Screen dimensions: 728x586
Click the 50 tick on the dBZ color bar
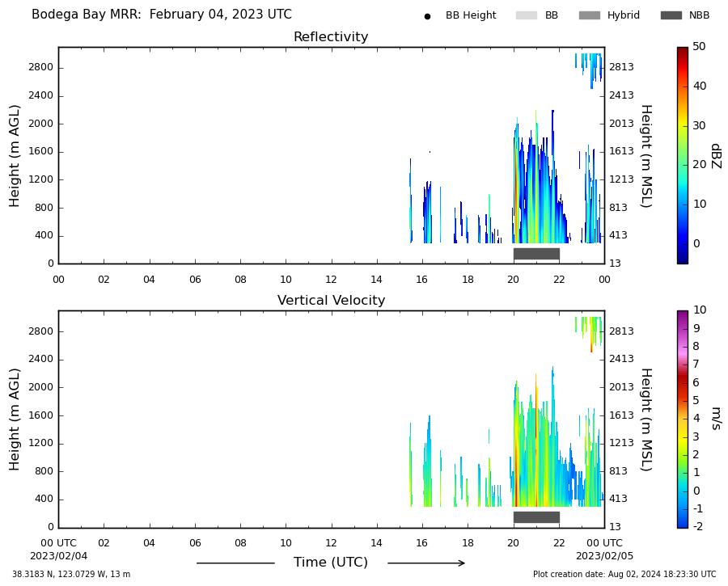699,46
